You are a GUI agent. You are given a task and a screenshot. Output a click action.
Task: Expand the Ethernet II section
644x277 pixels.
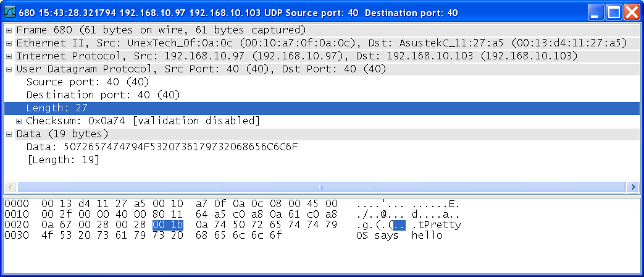point(9,43)
